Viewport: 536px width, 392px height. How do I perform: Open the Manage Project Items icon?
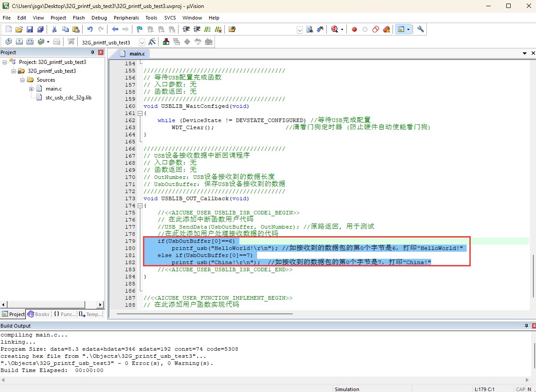[x=166, y=42]
